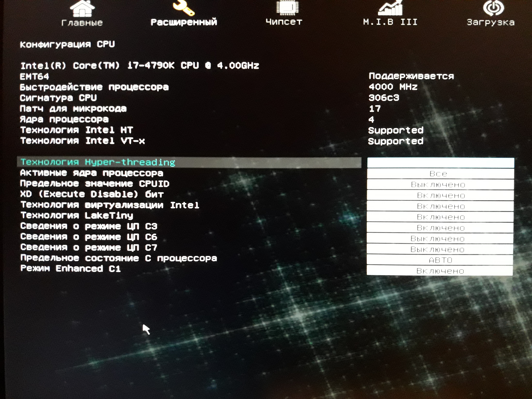Open the CPUID limit 'Выключено' value field

[441, 184]
